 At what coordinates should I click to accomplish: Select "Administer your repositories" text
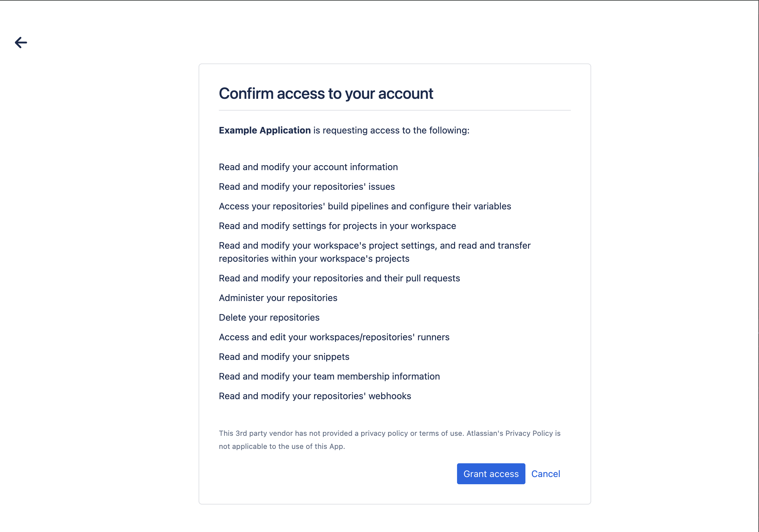pyautogui.click(x=278, y=298)
